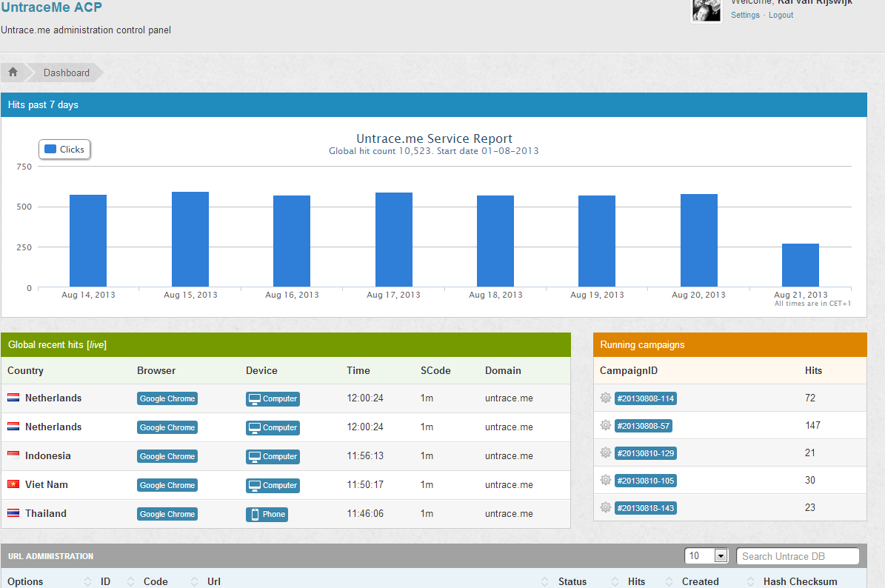Select the Aug 17, 2013 chart bar
This screenshot has height=588, width=885.
tap(394, 240)
